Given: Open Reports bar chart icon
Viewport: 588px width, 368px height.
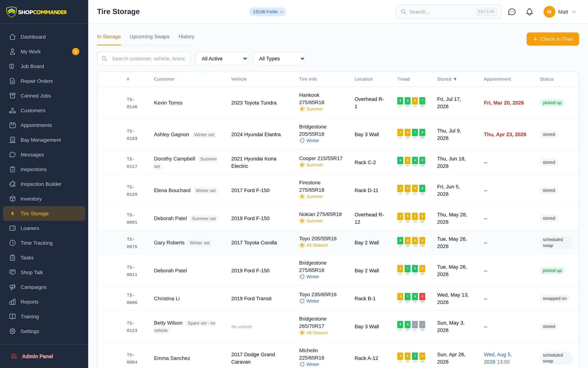Looking at the screenshot, I should (x=12, y=302).
